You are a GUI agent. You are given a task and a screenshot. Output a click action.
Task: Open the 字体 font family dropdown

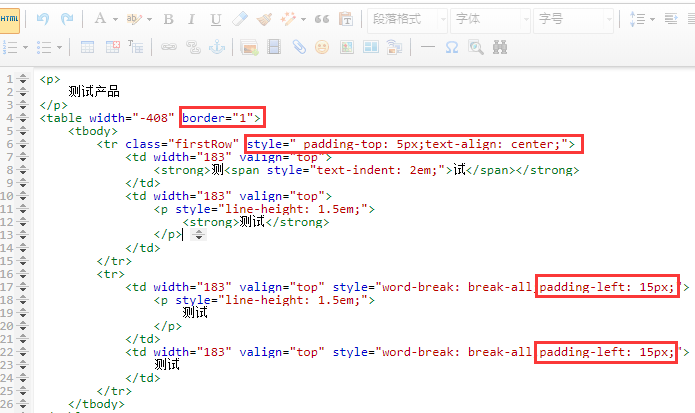tap(490, 19)
